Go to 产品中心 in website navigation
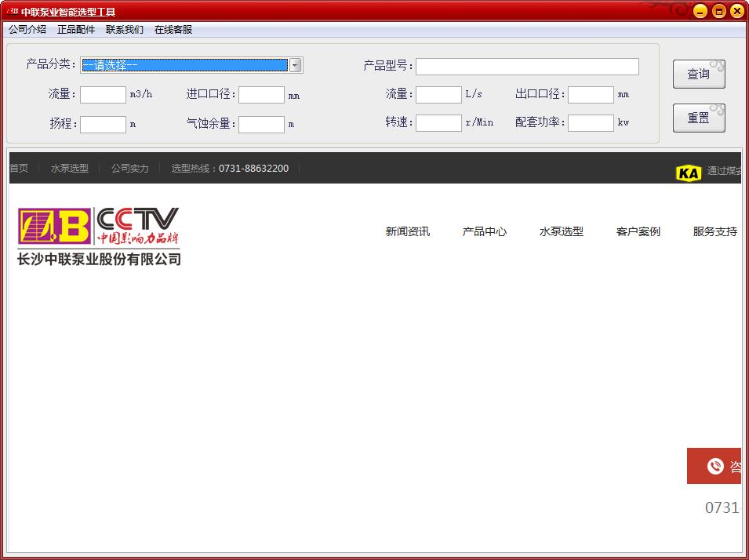The image size is (749, 560). 484,231
